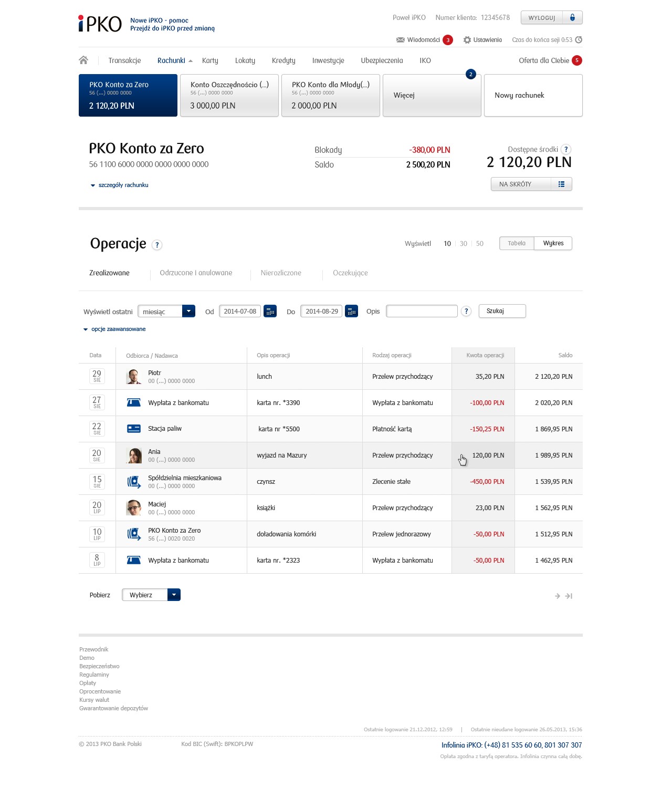Select the Oczekujące tab

[350, 273]
